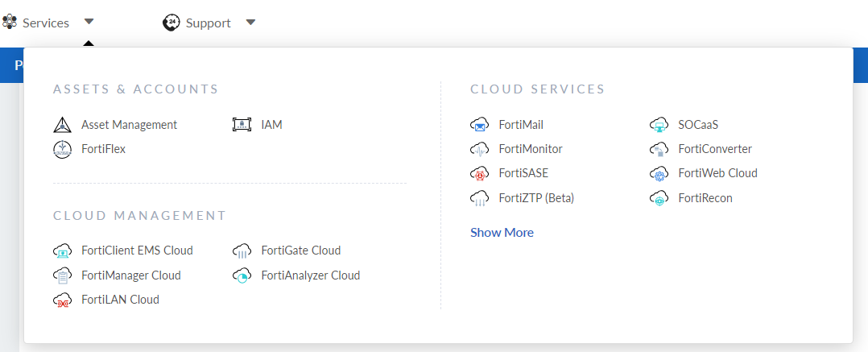Click the FortiMail cloud envelope icon
Viewport: 868px width, 352px height.
pos(480,125)
